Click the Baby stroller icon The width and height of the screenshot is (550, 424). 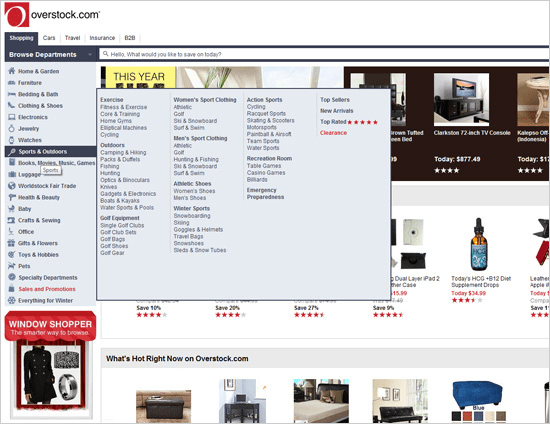tap(12, 209)
